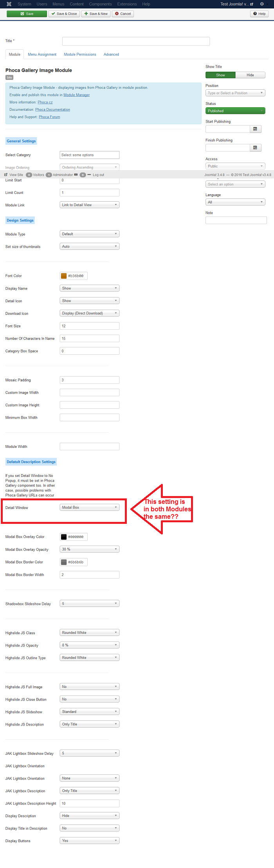
Task: Open the Extensions menu
Action: [127, 4]
